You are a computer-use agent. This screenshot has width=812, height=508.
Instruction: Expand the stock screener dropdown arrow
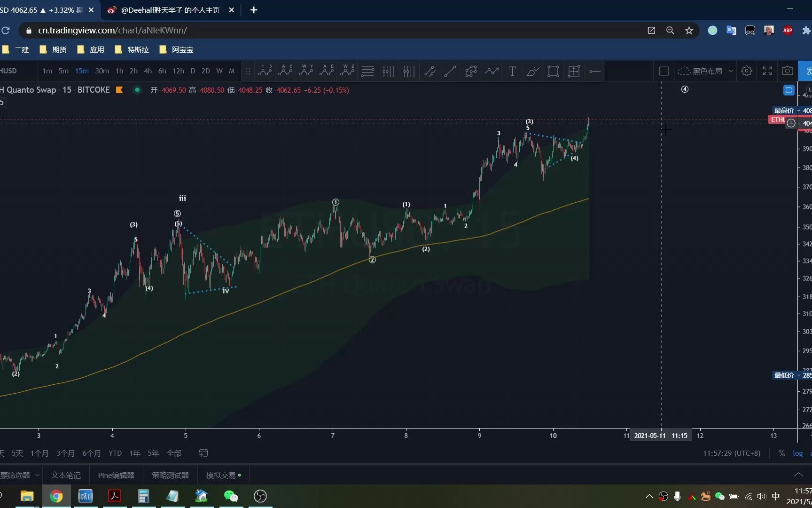[x=37, y=475]
